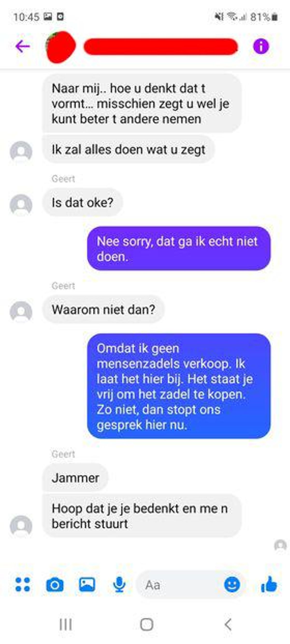The height and width of the screenshot is (644, 290).
Task: Select the 'Omdat ik geen mensenzadels verkoop' message
Action: tap(179, 386)
